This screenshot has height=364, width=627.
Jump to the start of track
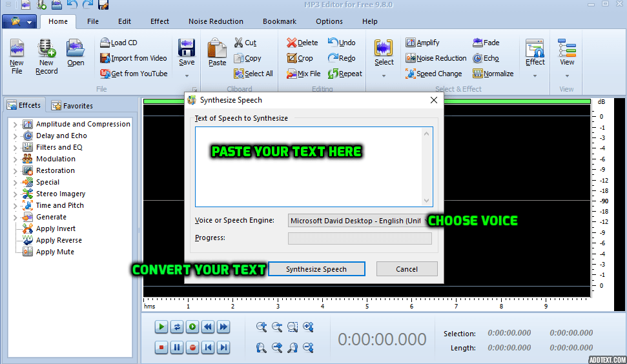point(208,347)
